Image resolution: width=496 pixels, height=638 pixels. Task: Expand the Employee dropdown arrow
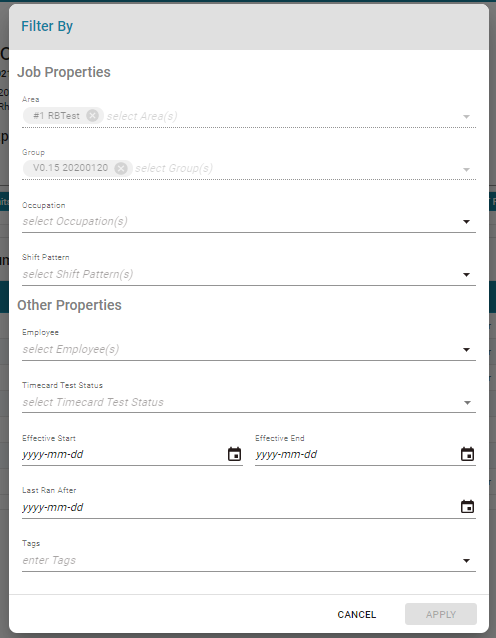467,350
